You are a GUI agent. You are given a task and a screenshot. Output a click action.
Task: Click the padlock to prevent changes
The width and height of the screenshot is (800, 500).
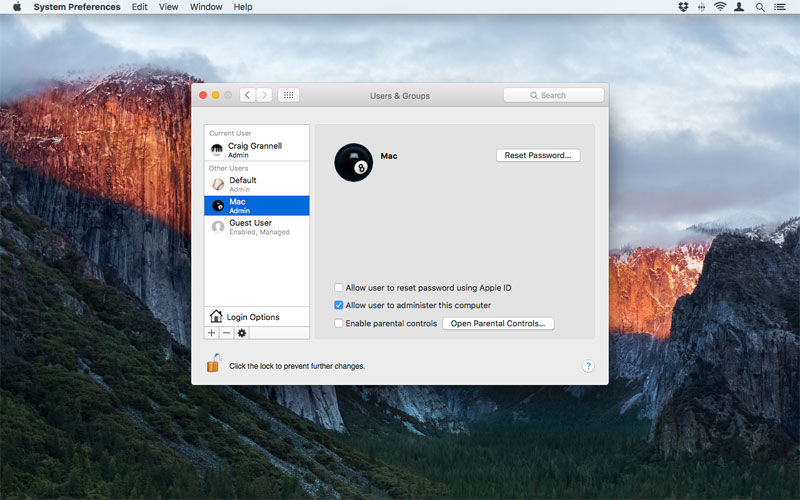(x=214, y=363)
